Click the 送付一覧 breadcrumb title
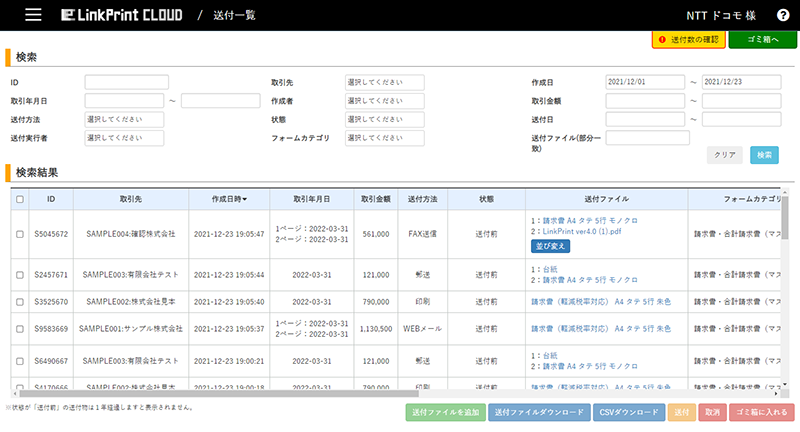 [x=234, y=15]
